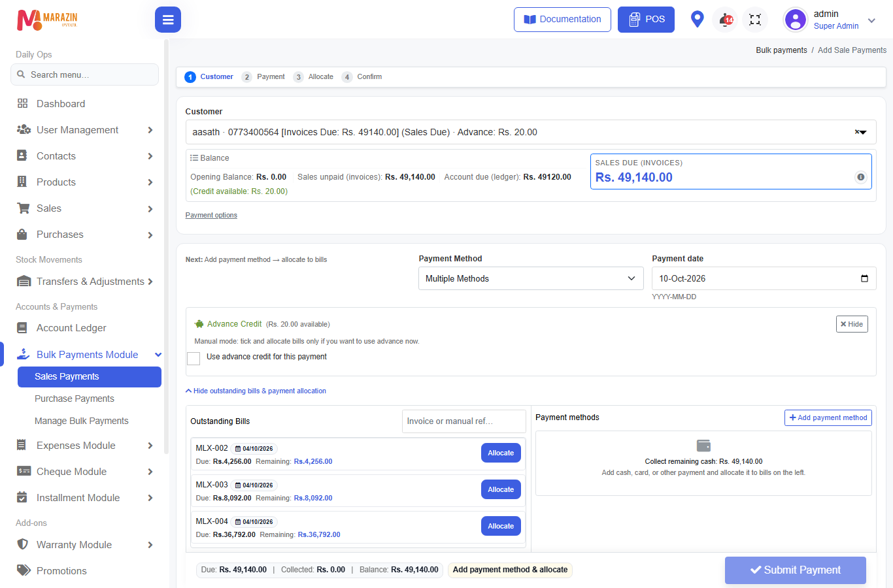
Task: Click the Advance Credit piggy bank icon
Action: (199, 324)
